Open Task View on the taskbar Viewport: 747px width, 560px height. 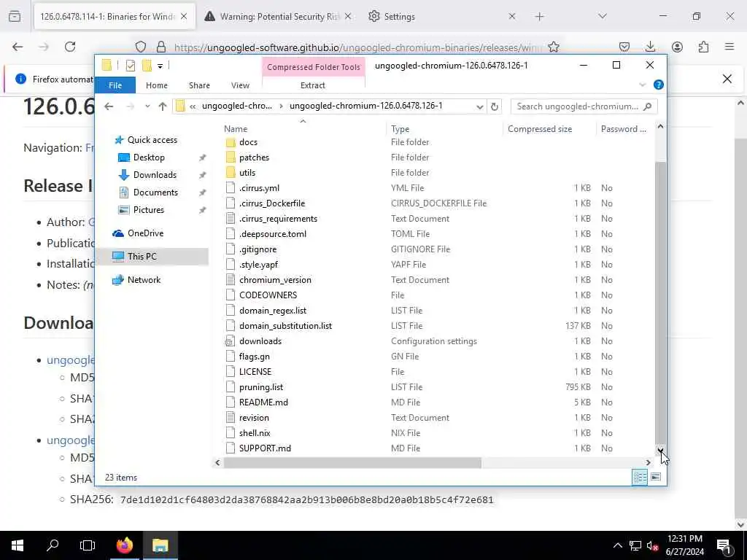(x=88, y=545)
